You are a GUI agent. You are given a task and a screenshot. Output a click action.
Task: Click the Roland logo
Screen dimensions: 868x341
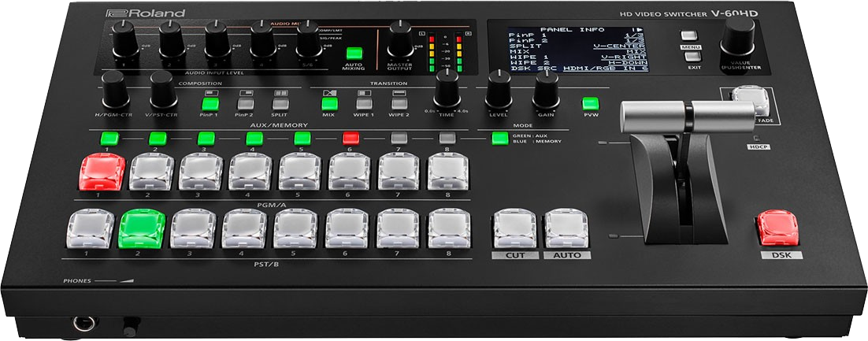[146, 13]
